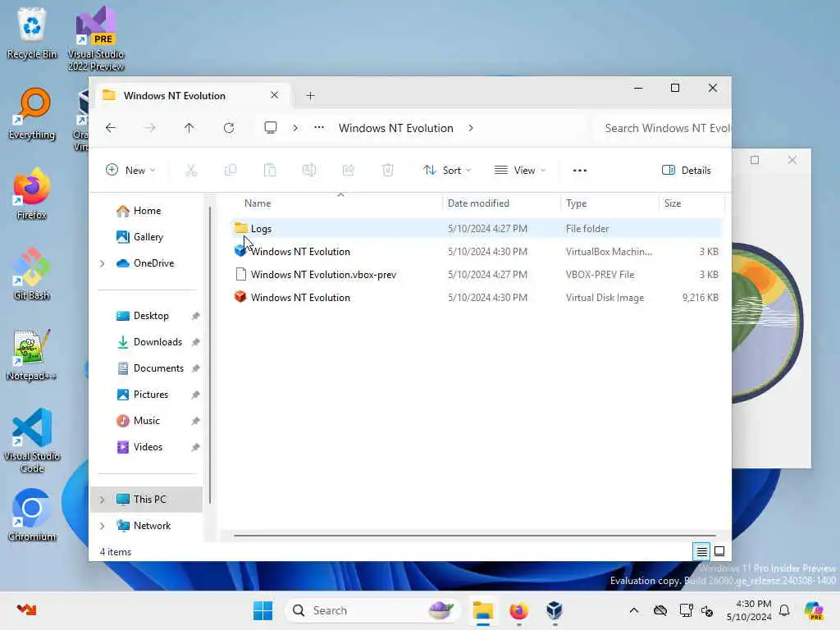Click the This PC monitor icon in address bar
This screenshot has width=840, height=630.
tap(271, 128)
